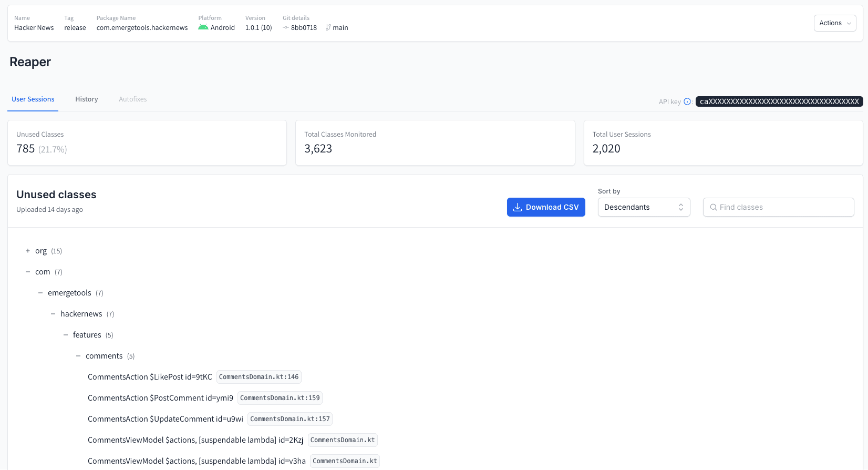Open the CommentsDomain.kt:146 source link
868x470 pixels.
tap(259, 377)
